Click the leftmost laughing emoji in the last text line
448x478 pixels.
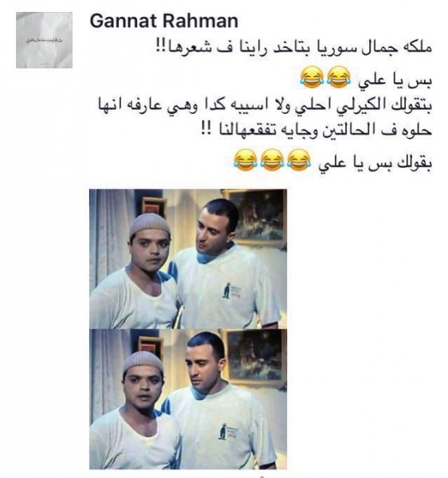pos(246,160)
